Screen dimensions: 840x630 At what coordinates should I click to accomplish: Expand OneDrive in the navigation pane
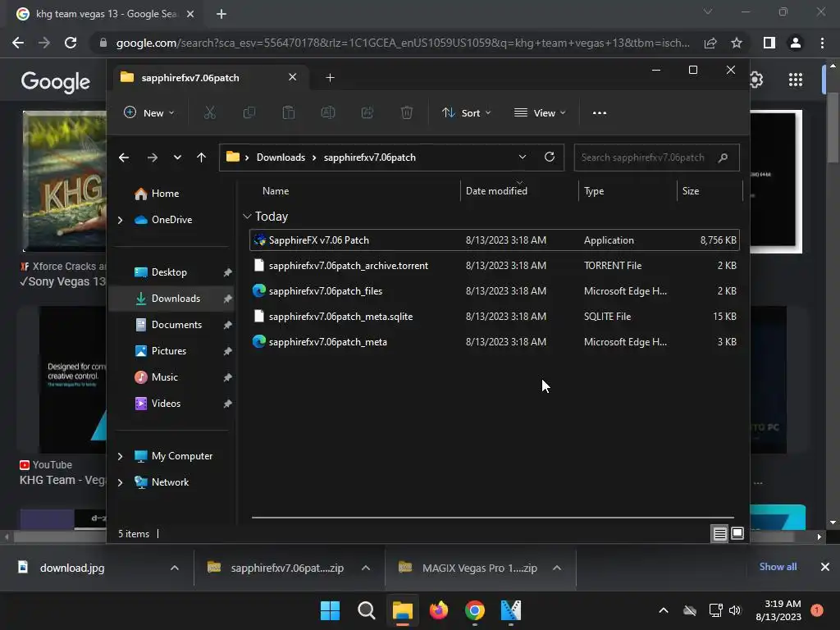click(120, 220)
